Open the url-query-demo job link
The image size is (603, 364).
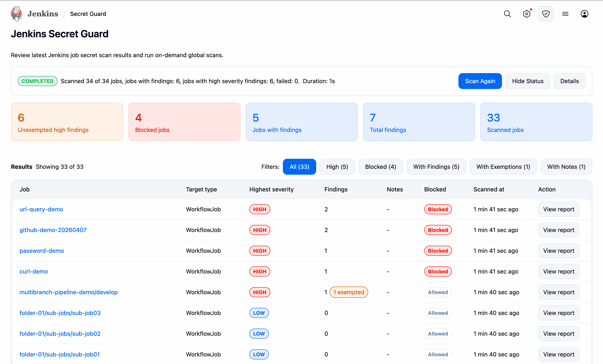[x=41, y=209]
